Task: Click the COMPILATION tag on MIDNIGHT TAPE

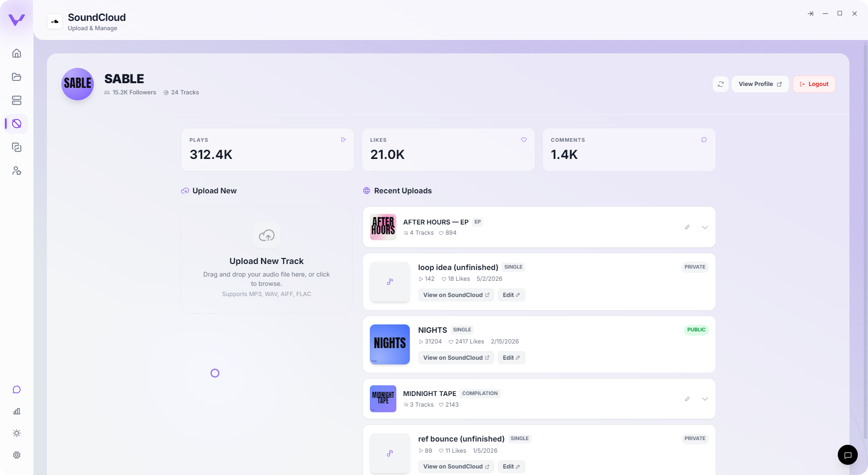Action: (x=480, y=394)
